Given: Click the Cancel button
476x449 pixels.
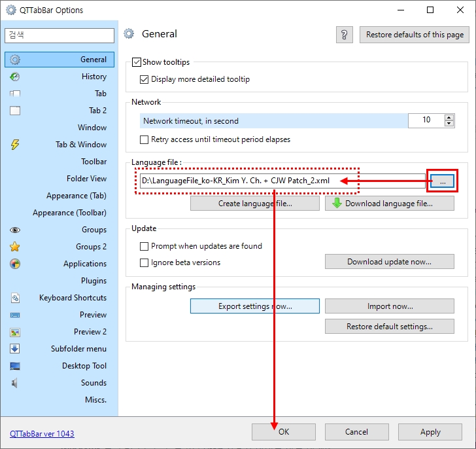Looking at the screenshot, I should pyautogui.click(x=357, y=432).
